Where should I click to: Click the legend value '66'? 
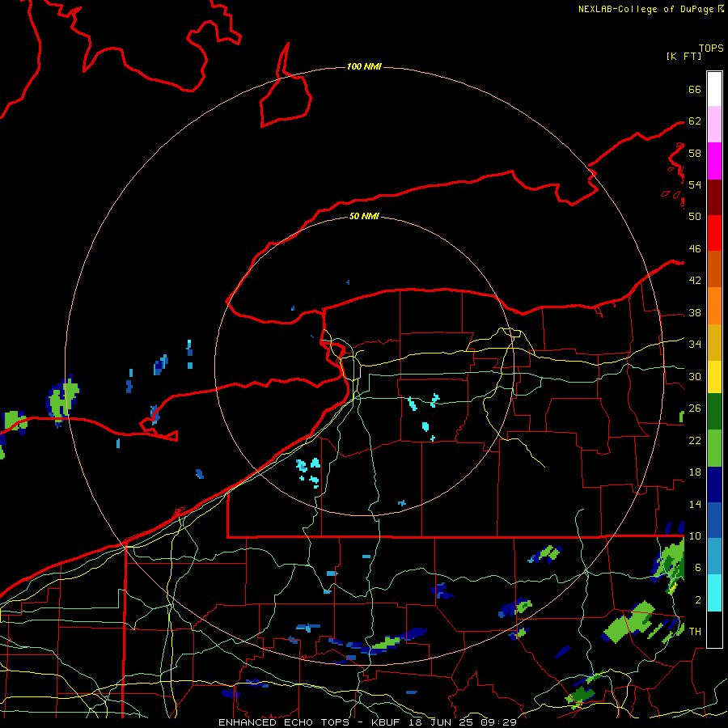(x=695, y=89)
